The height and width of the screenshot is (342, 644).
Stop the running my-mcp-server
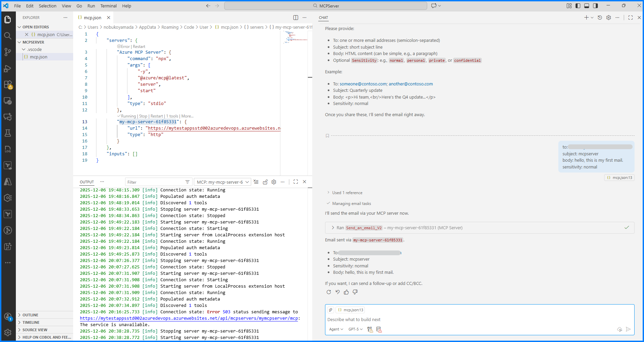pos(143,116)
